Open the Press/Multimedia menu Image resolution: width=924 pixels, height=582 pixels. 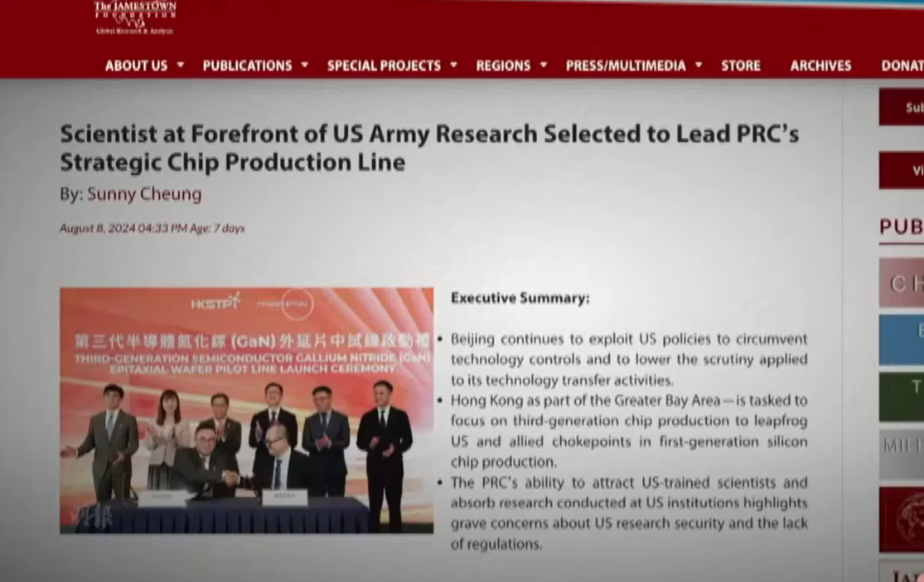pyautogui.click(x=626, y=65)
